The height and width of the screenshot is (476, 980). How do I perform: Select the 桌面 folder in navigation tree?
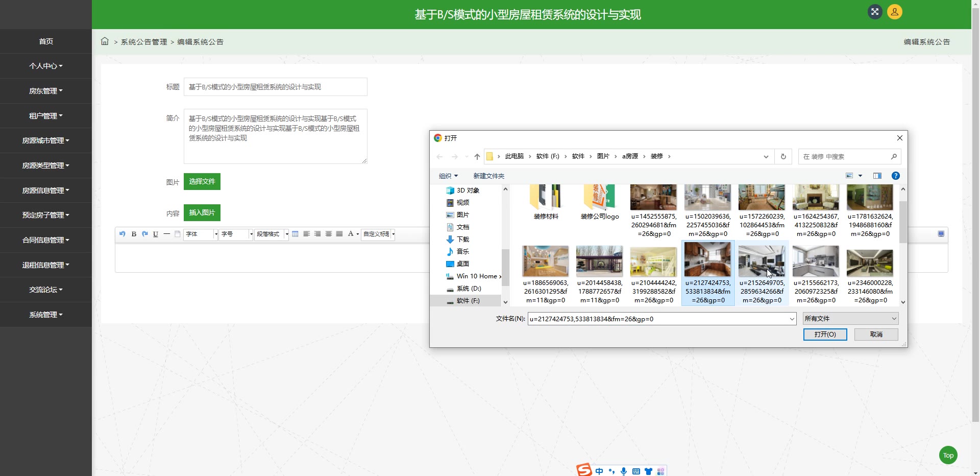462,264
